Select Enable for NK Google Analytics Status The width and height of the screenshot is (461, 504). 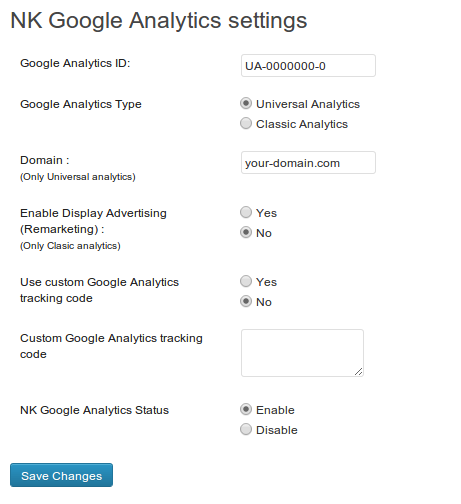coord(246,409)
